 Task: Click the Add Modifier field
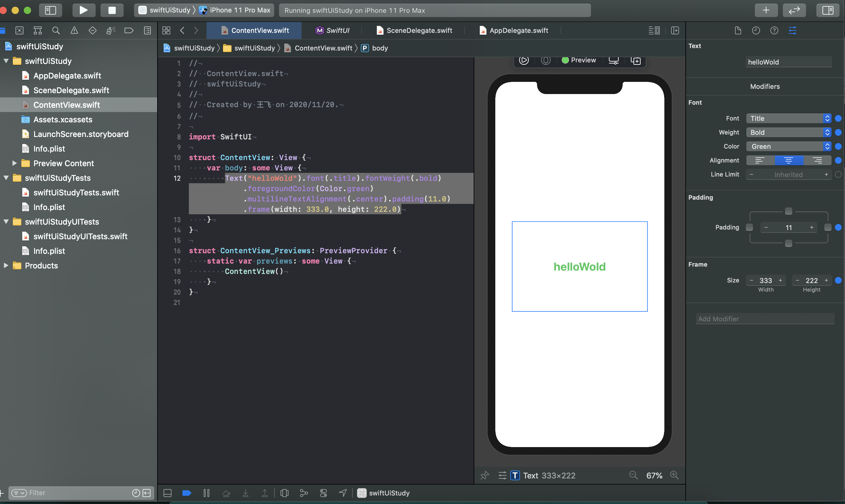[765, 319]
